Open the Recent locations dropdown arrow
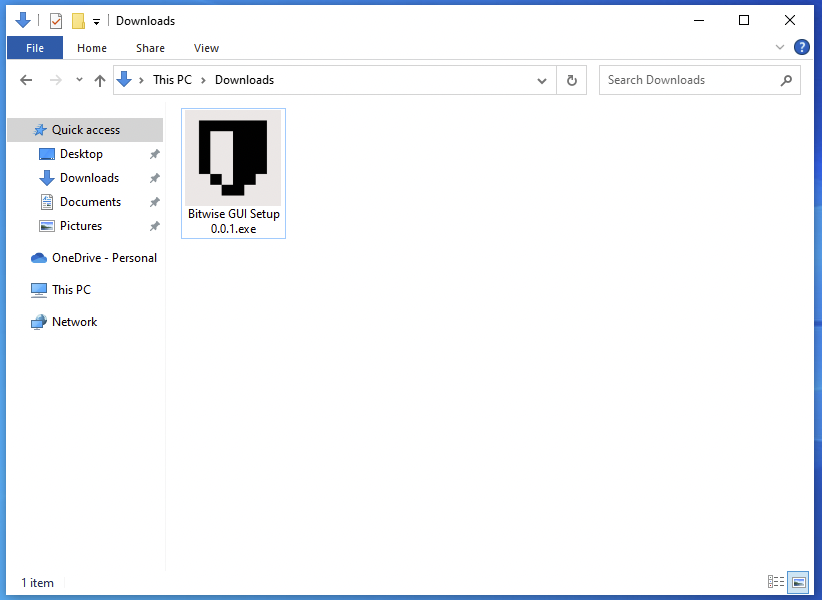Image resolution: width=822 pixels, height=600 pixels. [78, 80]
